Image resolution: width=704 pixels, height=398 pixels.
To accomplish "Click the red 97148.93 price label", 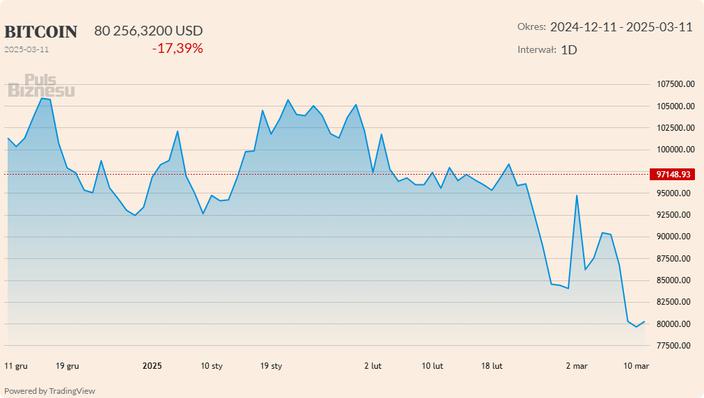I will 672,174.
